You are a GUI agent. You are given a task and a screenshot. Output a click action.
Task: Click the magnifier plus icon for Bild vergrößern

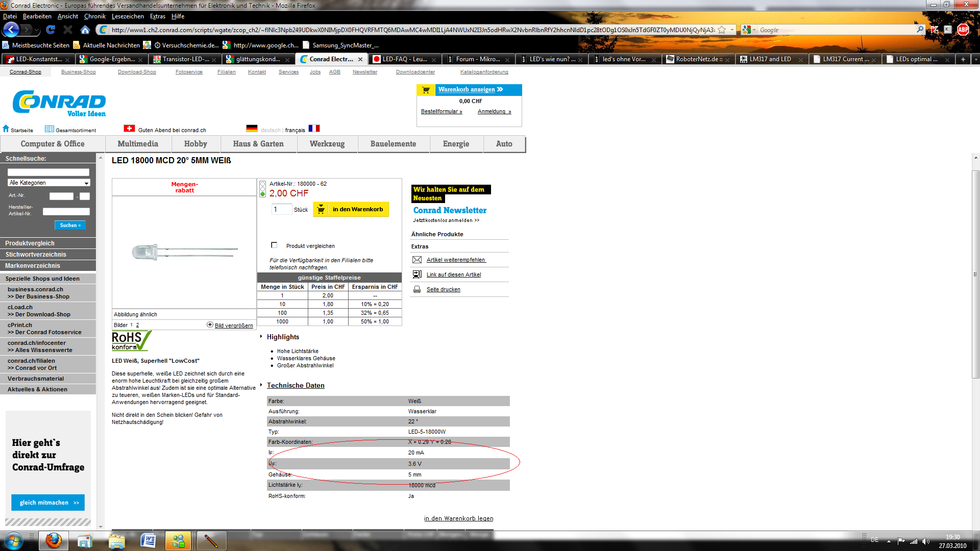(210, 325)
